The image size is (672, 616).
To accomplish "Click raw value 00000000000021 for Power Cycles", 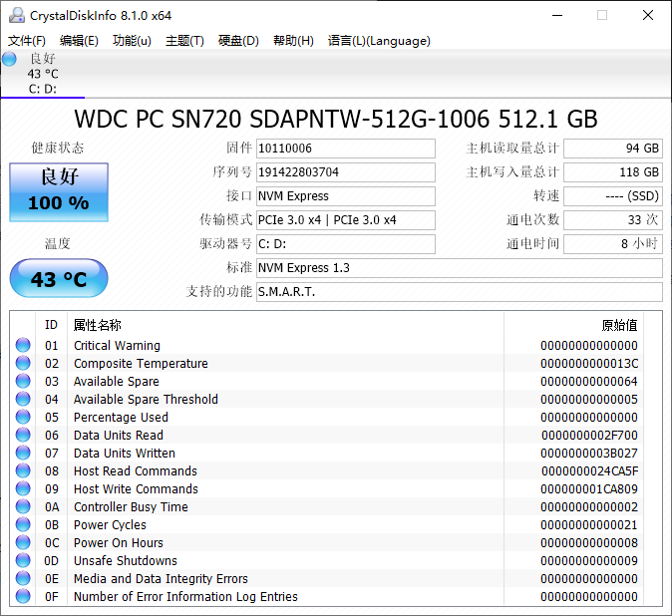I will coord(589,524).
